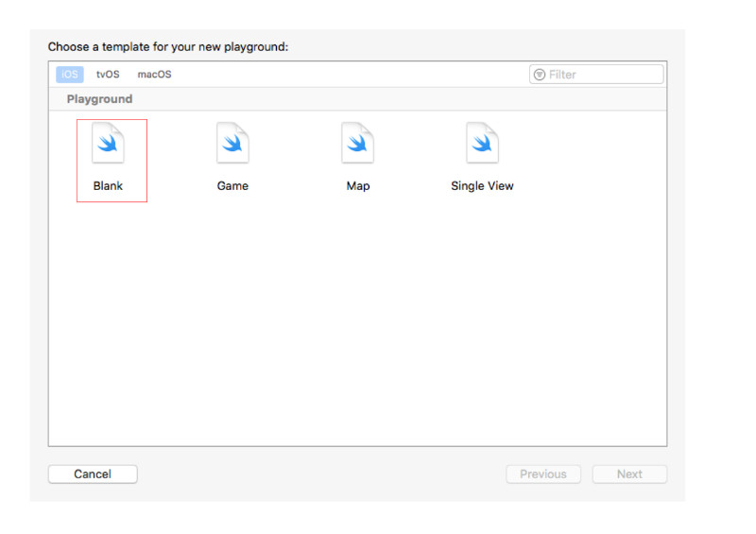The width and height of the screenshot is (756, 534).
Task: Select the Game playground template icon
Action: click(232, 143)
